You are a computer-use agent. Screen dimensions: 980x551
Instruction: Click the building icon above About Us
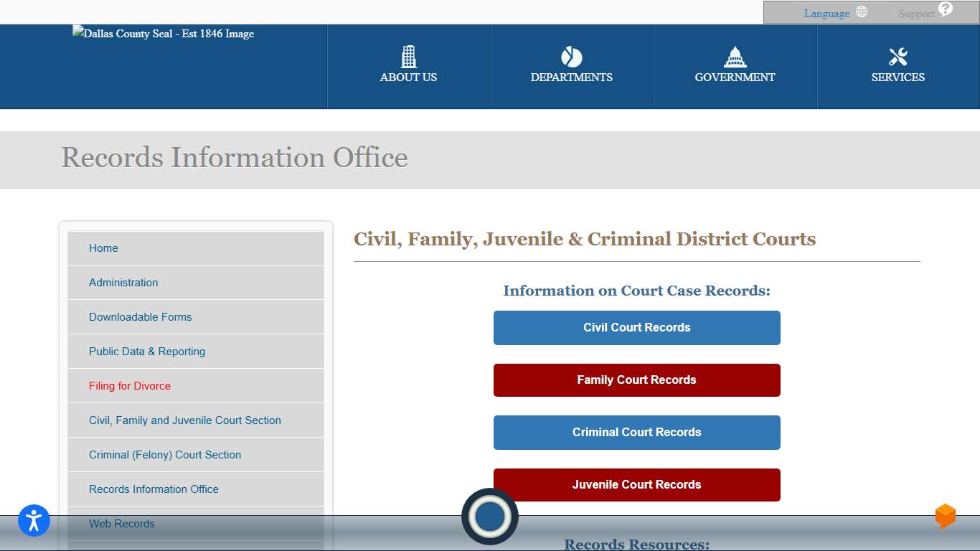point(408,55)
